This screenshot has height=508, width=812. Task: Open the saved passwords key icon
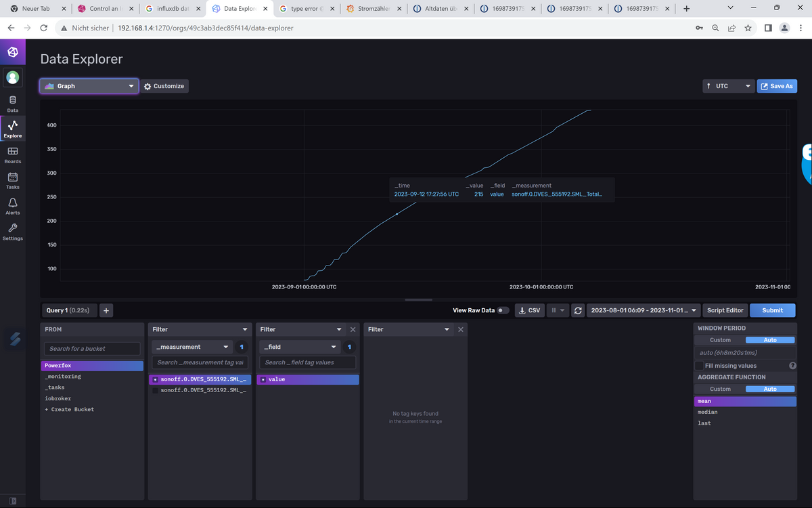coord(699,28)
